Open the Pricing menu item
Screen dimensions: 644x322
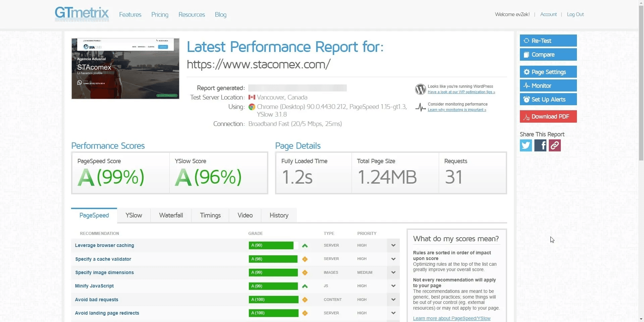click(160, 14)
